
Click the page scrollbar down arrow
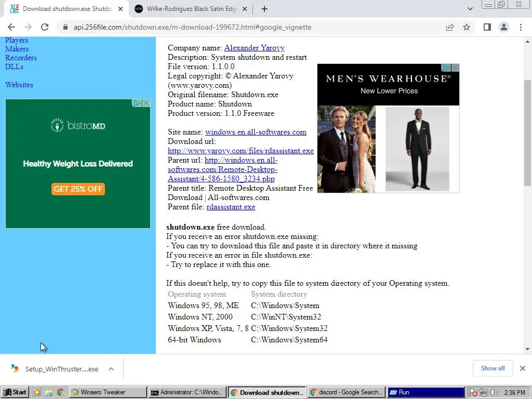click(527, 349)
